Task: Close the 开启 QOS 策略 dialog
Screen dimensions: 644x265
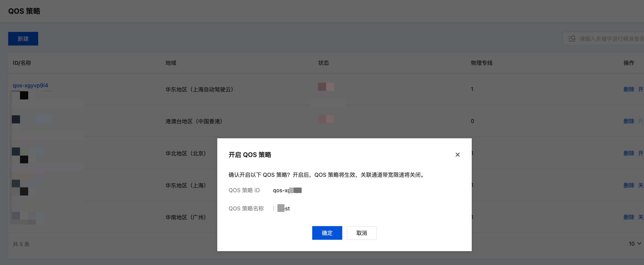Action: tap(457, 155)
